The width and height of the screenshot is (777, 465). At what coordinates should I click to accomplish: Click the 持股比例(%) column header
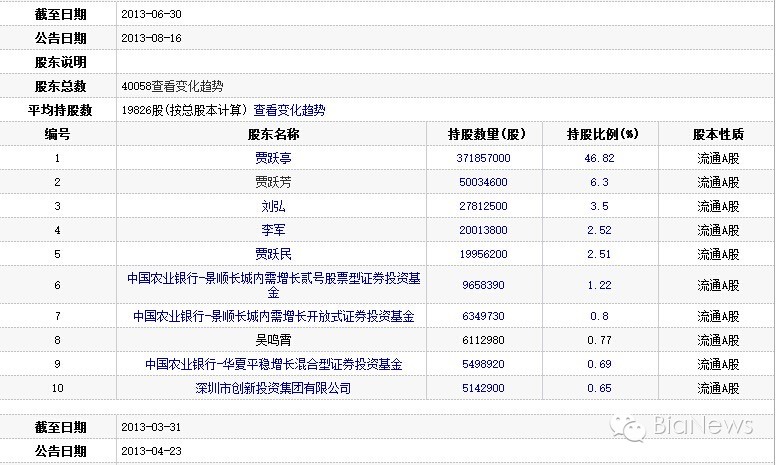602,134
